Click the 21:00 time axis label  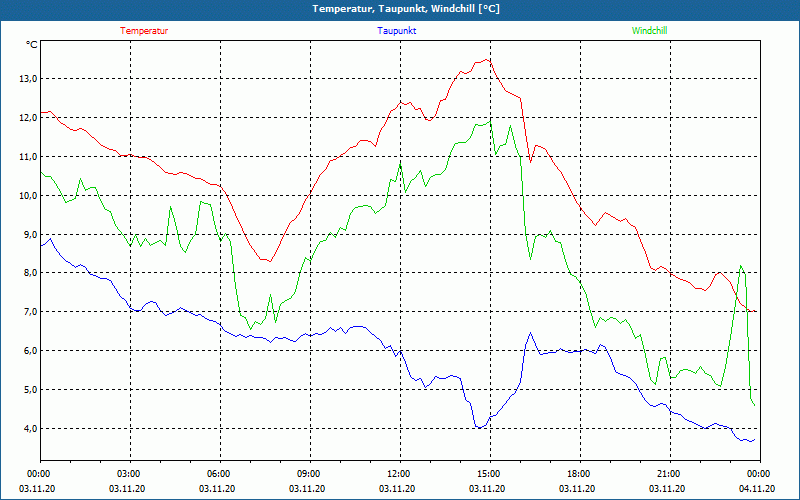pyautogui.click(x=668, y=474)
